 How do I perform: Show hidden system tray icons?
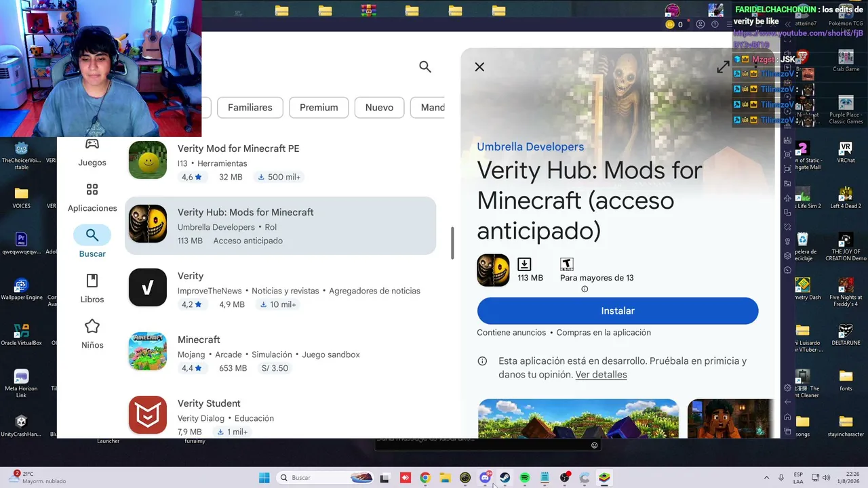[766, 478]
